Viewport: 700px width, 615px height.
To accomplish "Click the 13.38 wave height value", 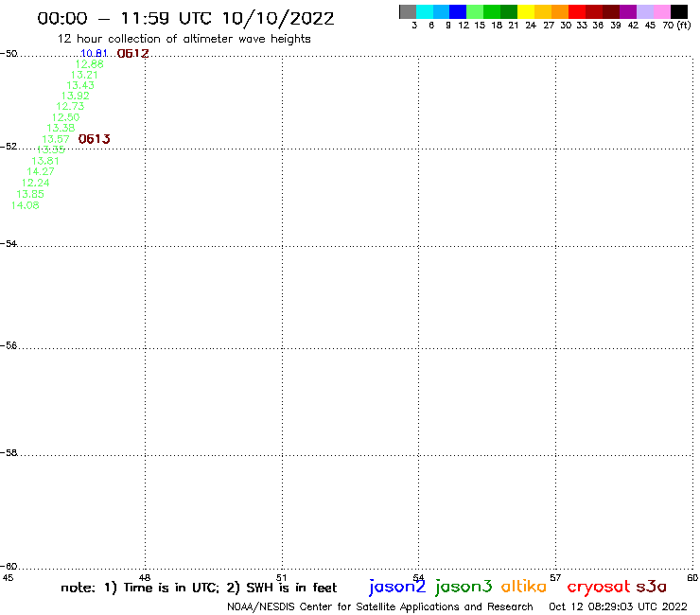I will [61, 128].
